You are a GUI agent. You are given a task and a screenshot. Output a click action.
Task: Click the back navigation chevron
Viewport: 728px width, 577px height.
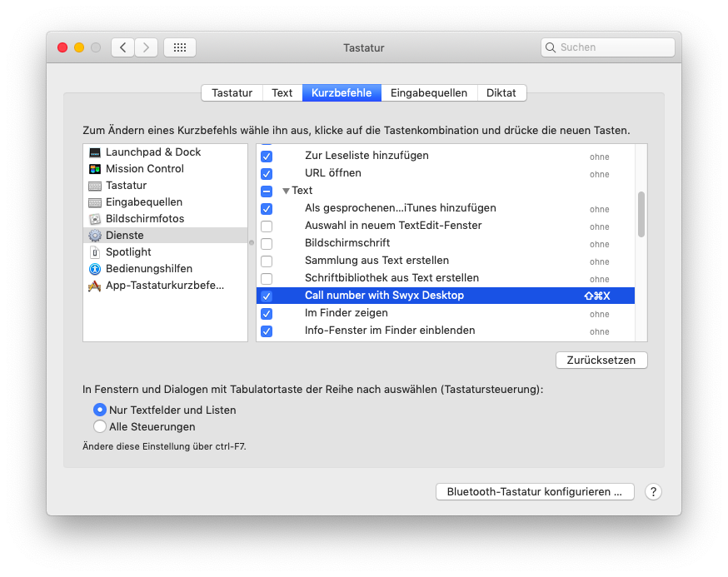click(x=123, y=47)
